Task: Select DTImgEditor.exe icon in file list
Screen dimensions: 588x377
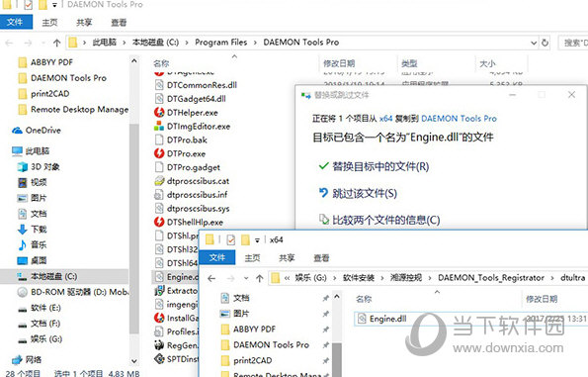Action: click(x=159, y=127)
